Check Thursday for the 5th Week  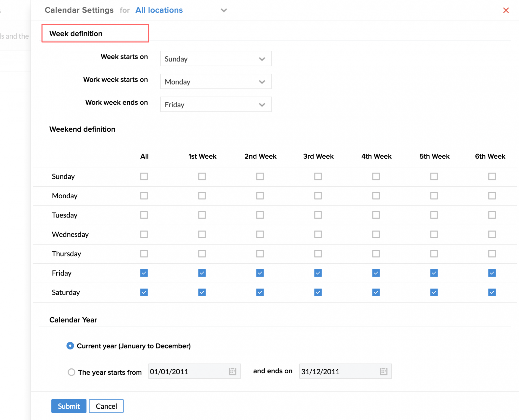tap(434, 254)
